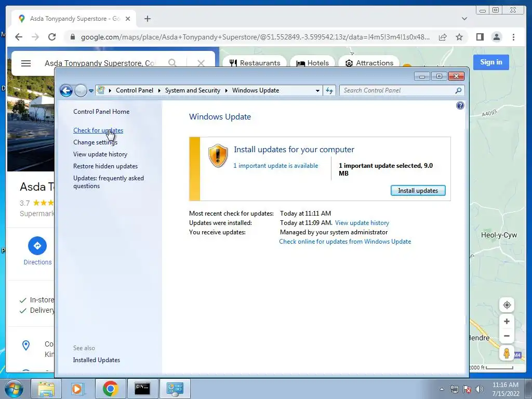This screenshot has width=532, height=399.
Task: Show hidden tray icons arrow
Action: 442,389
